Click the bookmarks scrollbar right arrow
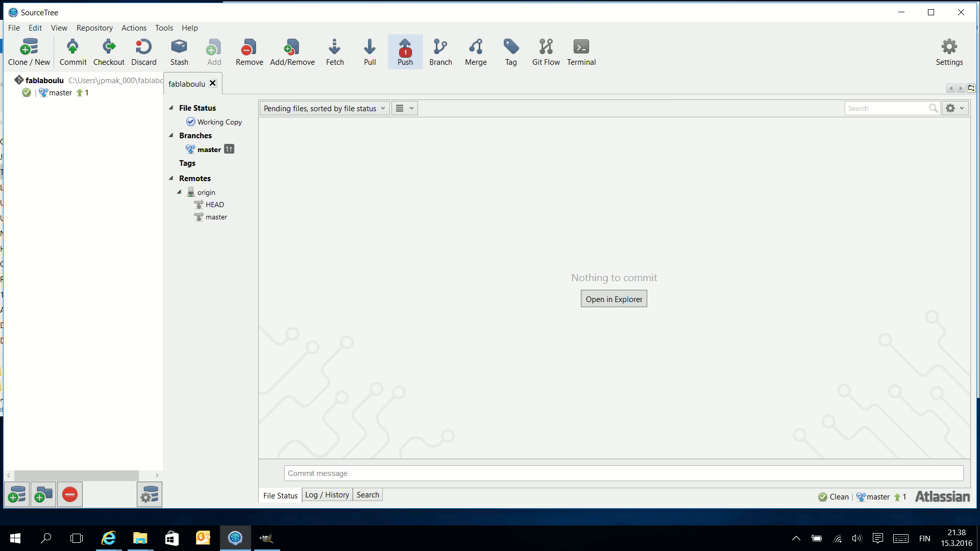The height and width of the screenshot is (551, 980). (x=157, y=475)
